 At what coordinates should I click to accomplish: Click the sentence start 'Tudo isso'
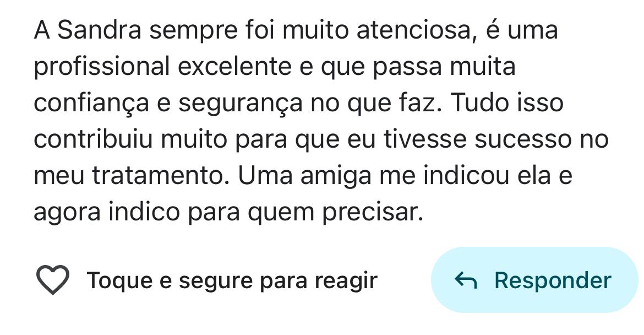[507, 103]
